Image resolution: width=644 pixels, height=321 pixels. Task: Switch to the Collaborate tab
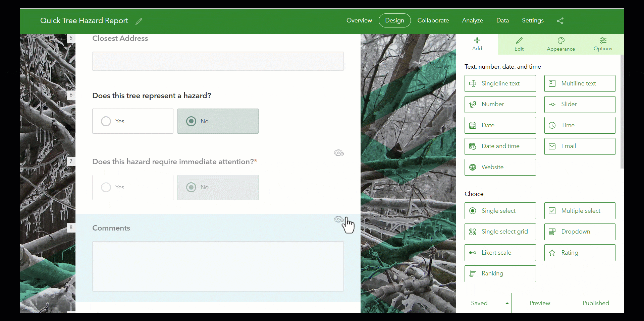click(x=433, y=20)
